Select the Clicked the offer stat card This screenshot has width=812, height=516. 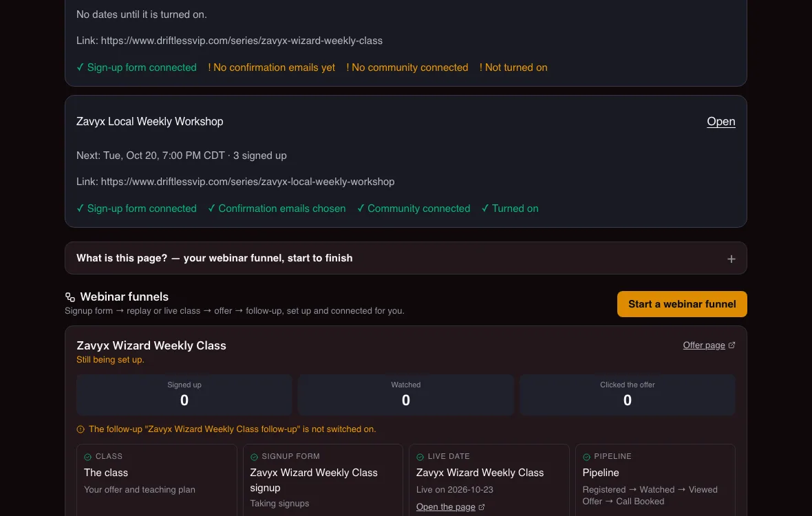[x=627, y=394]
